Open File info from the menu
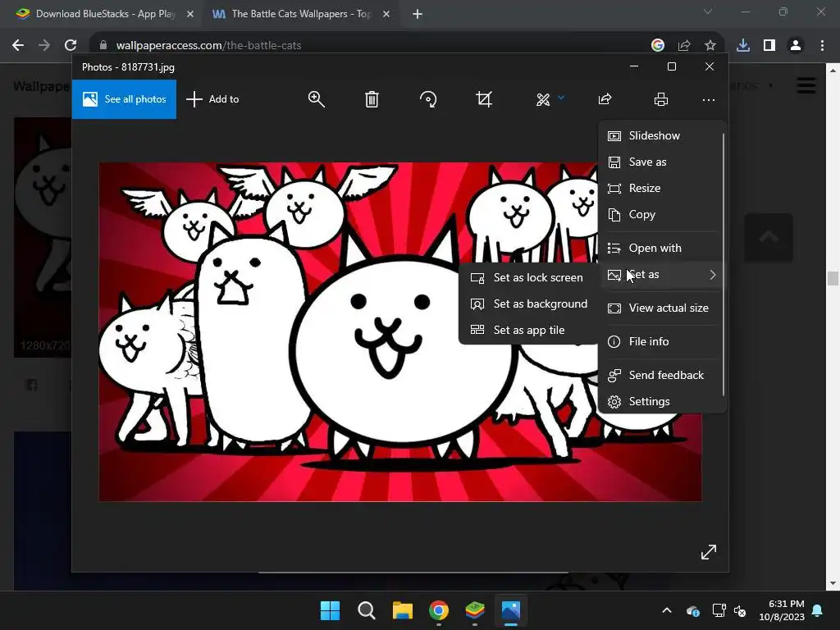This screenshot has width=840, height=630. [x=660, y=342]
